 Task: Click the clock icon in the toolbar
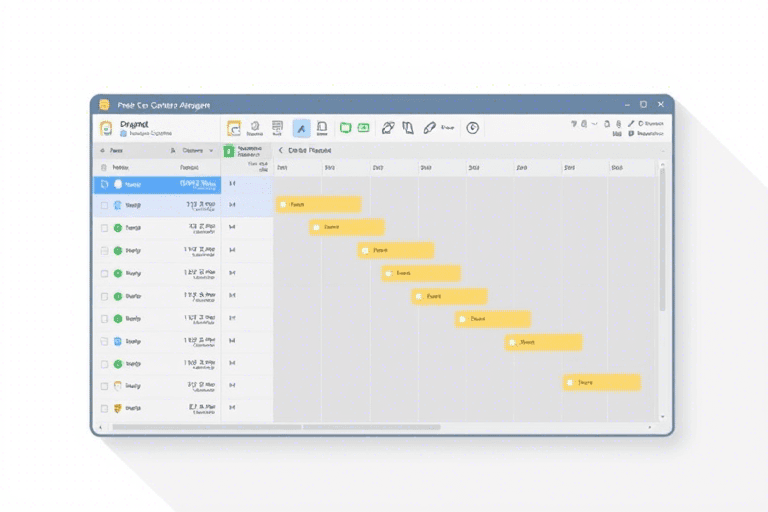point(472,128)
